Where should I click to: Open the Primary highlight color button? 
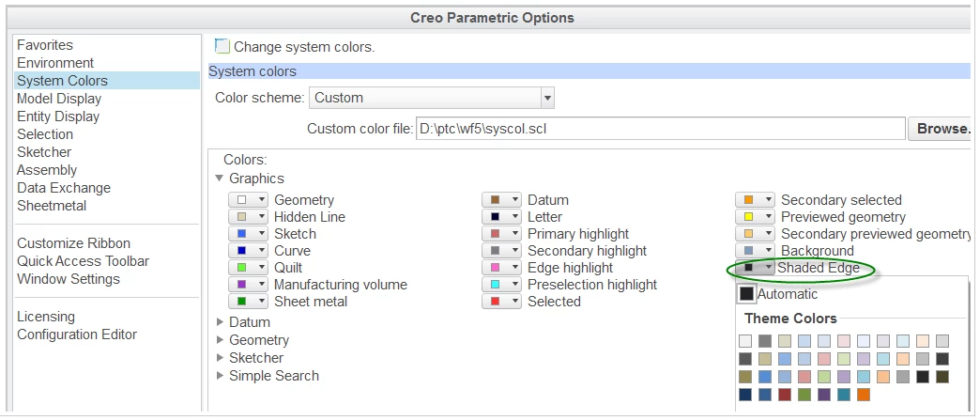[x=502, y=234]
